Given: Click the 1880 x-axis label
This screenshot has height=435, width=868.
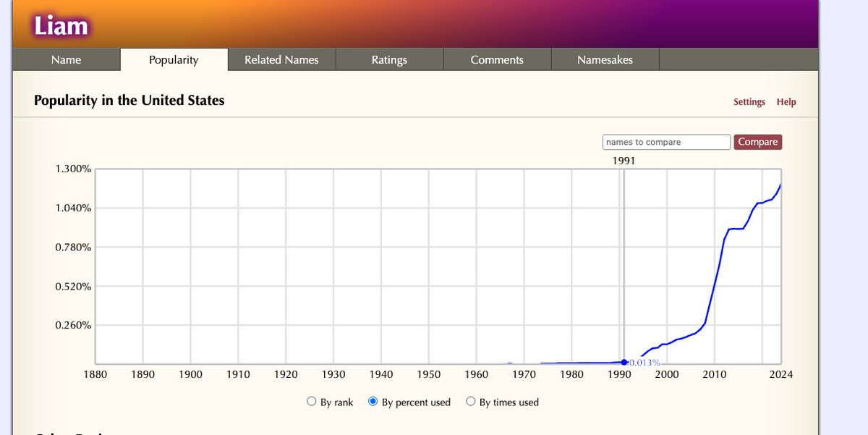Looking at the screenshot, I should (95, 374).
